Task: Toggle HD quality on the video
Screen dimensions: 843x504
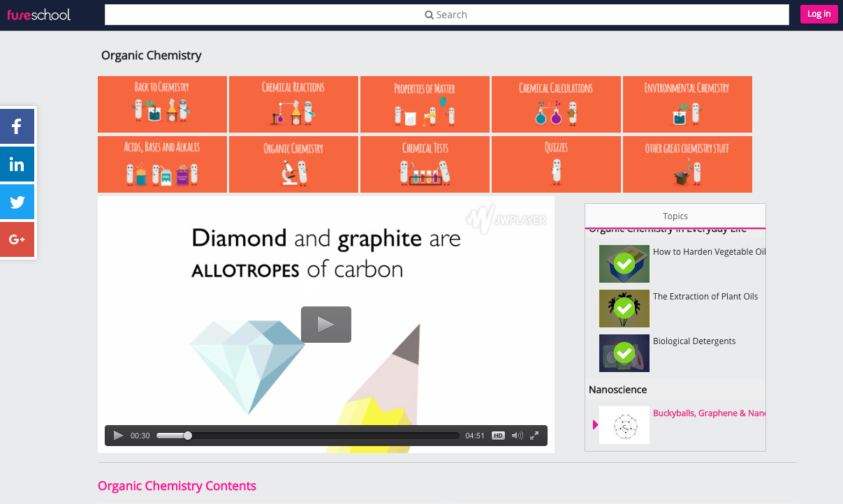Action: point(498,435)
